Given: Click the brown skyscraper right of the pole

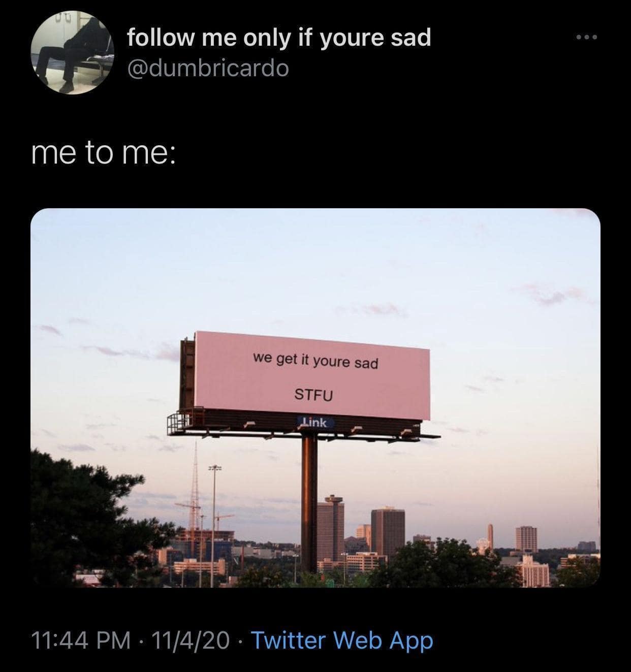Looking at the screenshot, I should point(388,531).
